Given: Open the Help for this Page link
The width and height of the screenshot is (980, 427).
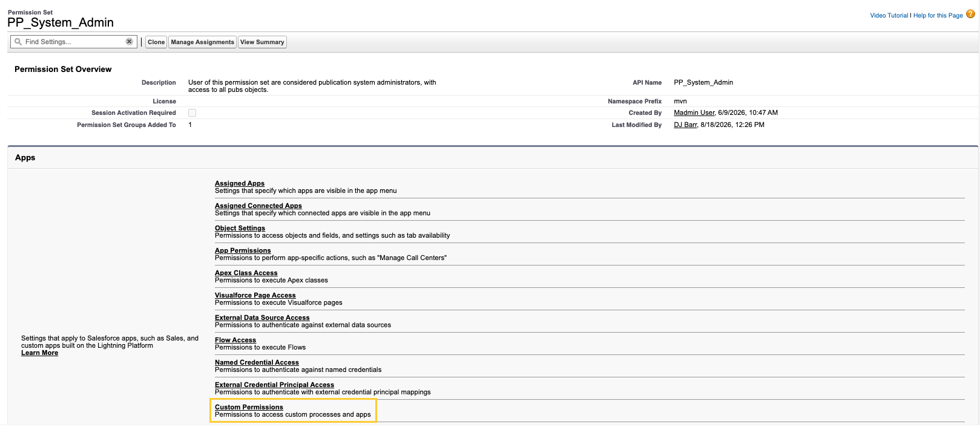Looking at the screenshot, I should pyautogui.click(x=938, y=16).
